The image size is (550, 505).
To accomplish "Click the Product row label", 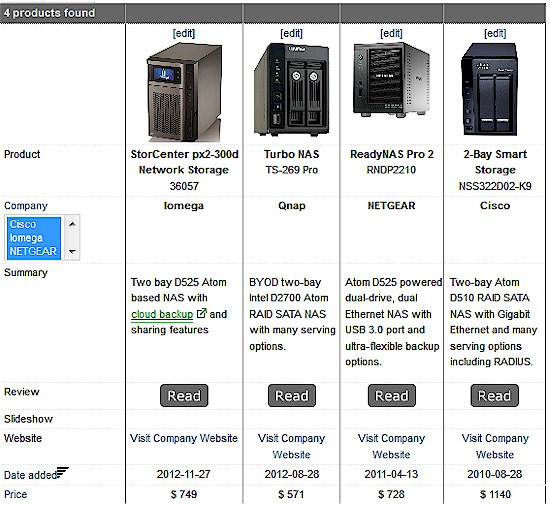I will pos(22,154).
